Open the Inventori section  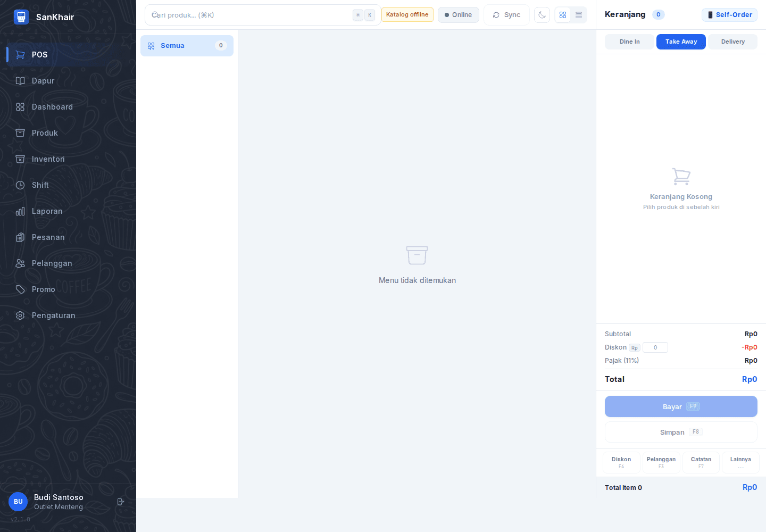click(x=68, y=159)
